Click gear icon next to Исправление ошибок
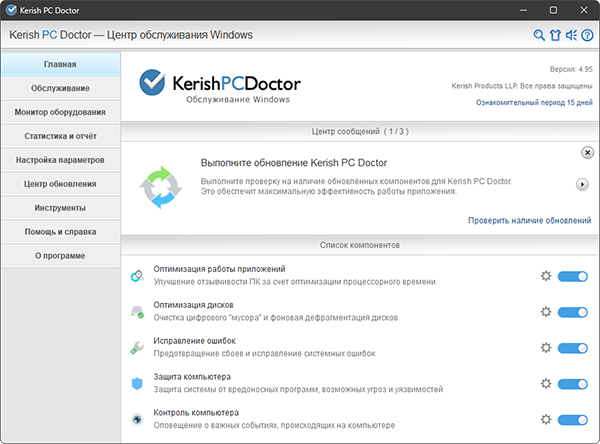 coord(546,348)
